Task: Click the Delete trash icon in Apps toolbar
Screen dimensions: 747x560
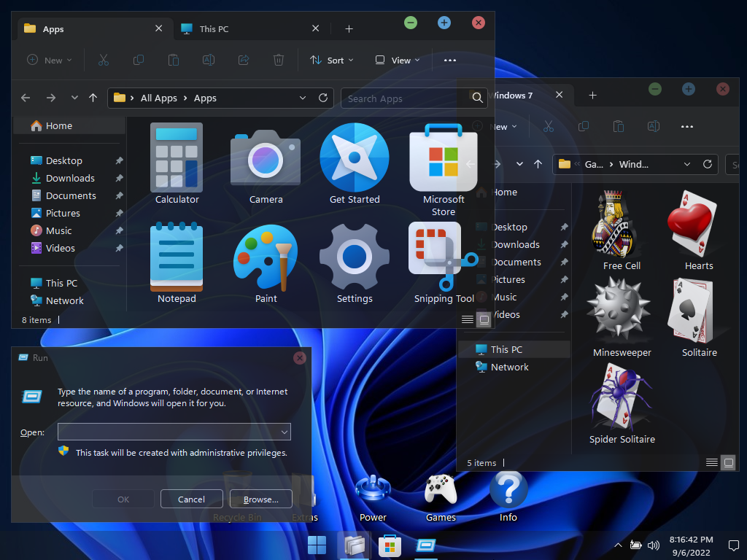Action: click(279, 60)
